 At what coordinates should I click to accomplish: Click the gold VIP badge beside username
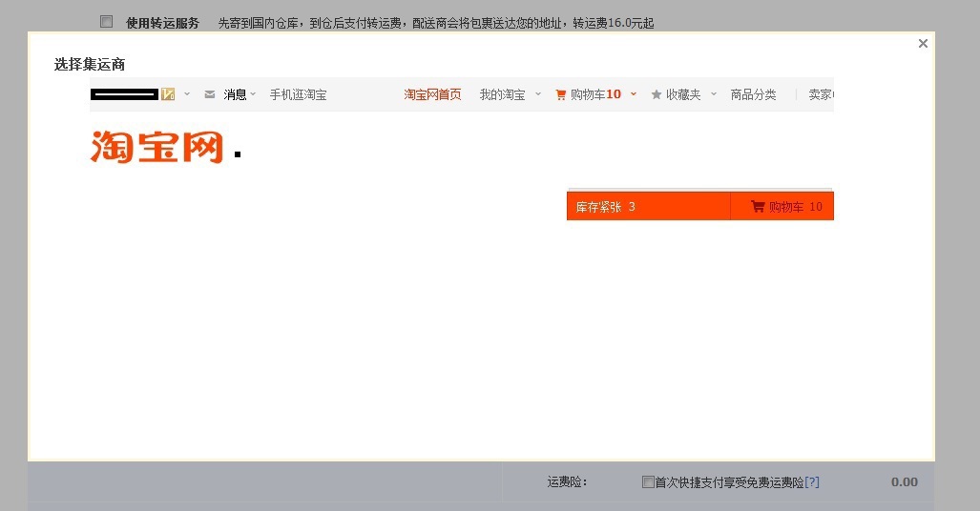click(x=168, y=94)
